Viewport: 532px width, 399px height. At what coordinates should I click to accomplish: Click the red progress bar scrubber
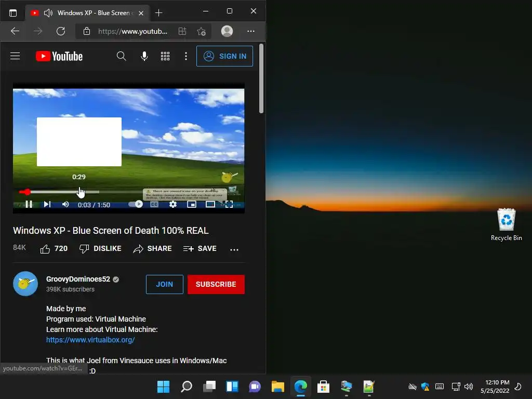point(27,192)
